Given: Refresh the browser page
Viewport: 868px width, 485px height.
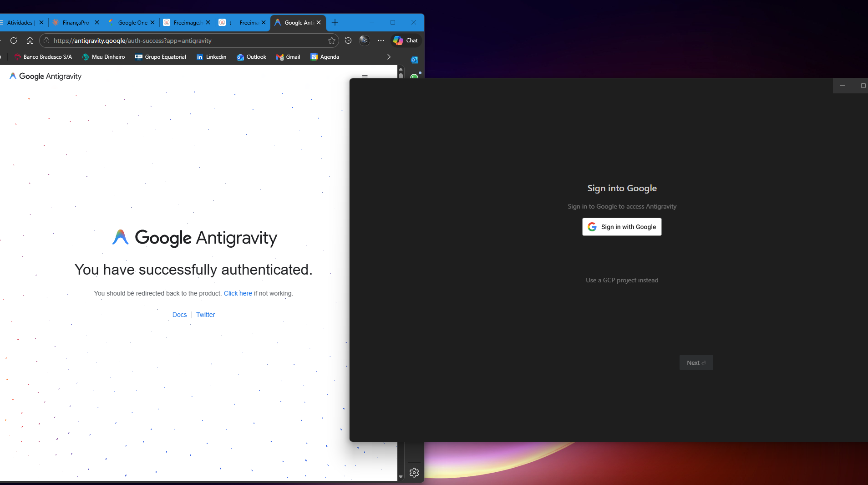Looking at the screenshot, I should coord(14,41).
